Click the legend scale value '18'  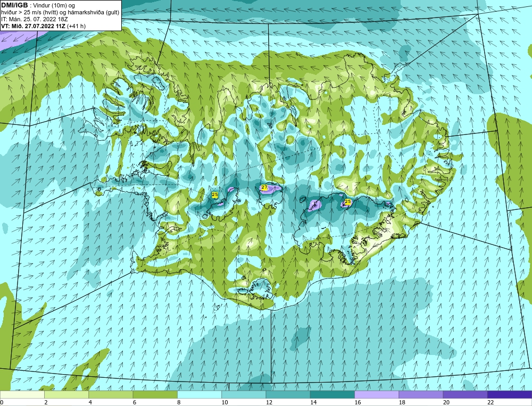tap(402, 402)
